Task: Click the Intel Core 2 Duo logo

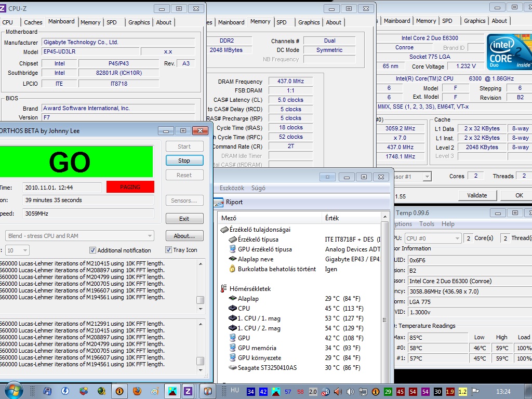Action: [509, 52]
